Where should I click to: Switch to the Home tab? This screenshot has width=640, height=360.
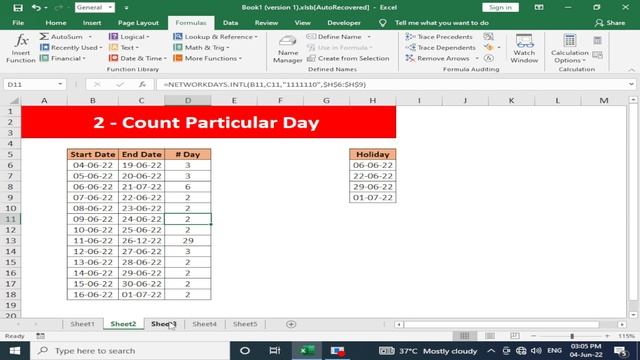56,23
